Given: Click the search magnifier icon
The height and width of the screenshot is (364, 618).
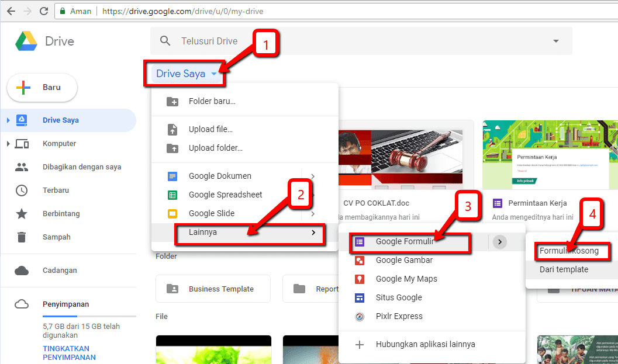Looking at the screenshot, I should [x=165, y=41].
